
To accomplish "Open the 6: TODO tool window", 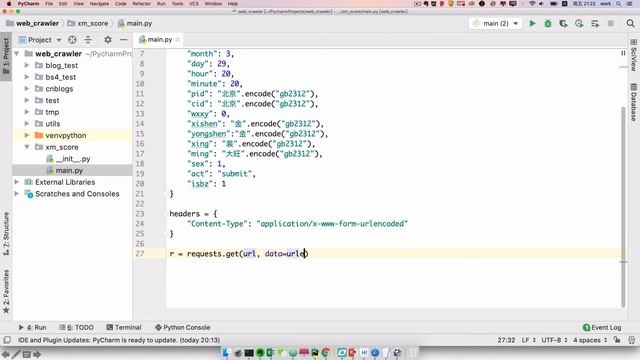I will 76,327.
